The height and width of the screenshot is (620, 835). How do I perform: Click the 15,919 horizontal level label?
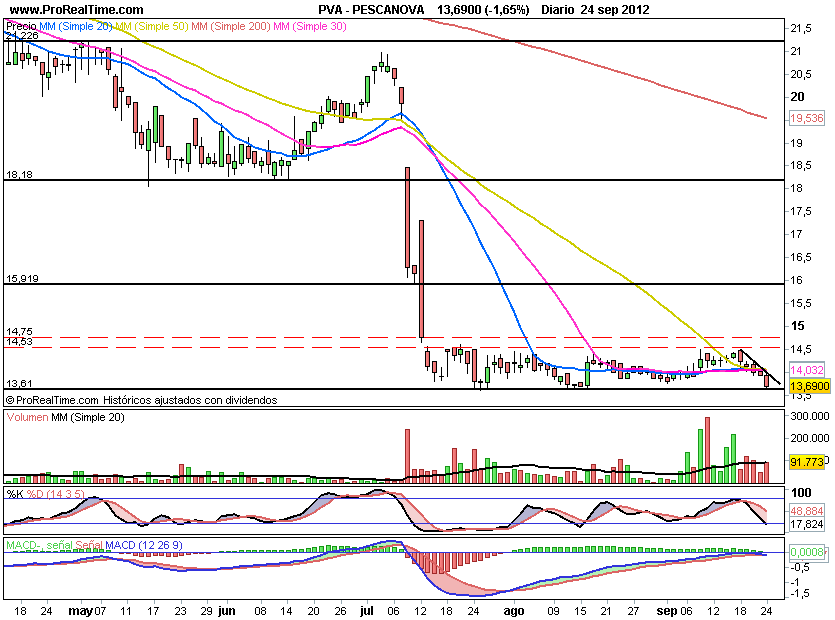coord(22,278)
